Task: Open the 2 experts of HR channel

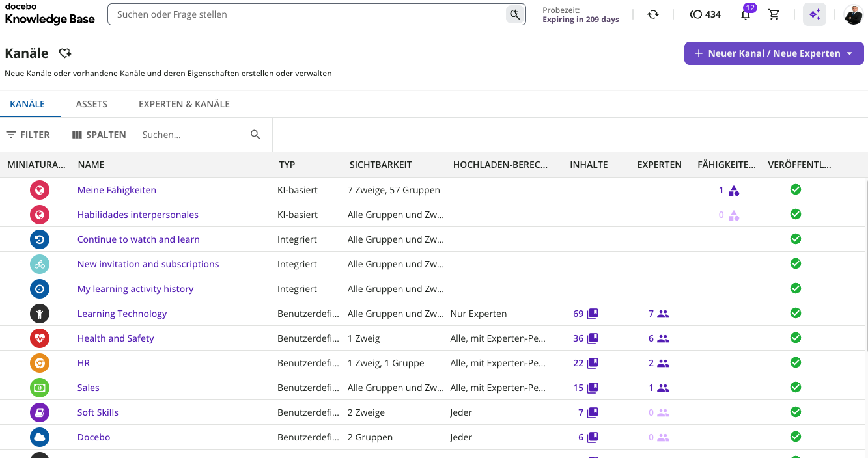Action: (x=659, y=363)
